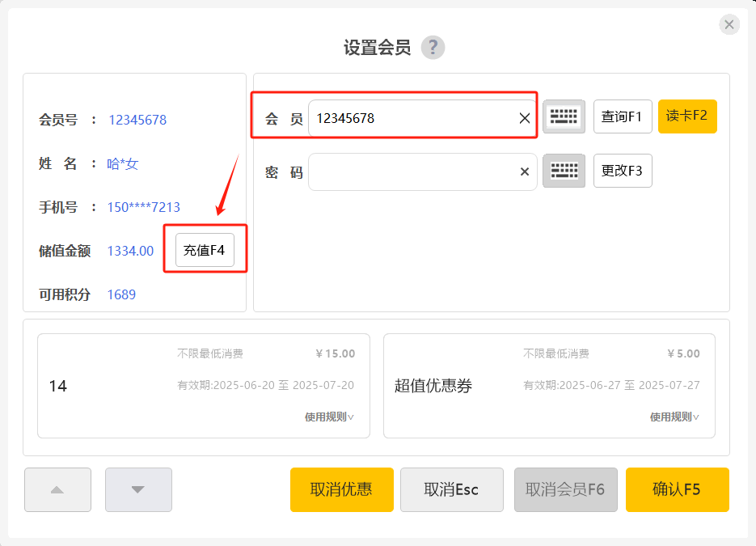756x546 pixels.
Task: Clear the member number input
Action: (525, 118)
